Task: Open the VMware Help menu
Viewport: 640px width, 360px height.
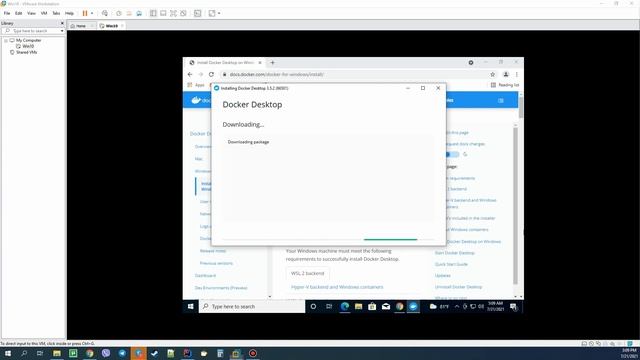Action: [x=69, y=13]
